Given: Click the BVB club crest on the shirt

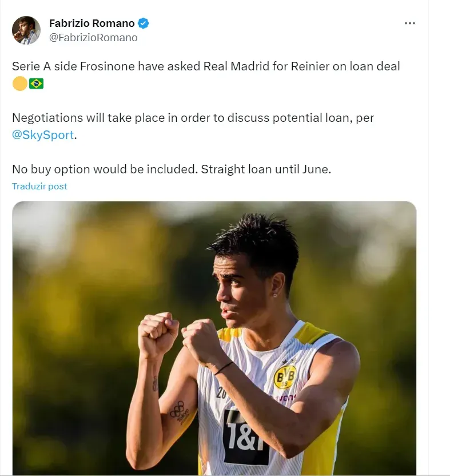Looking at the screenshot, I should (x=284, y=376).
